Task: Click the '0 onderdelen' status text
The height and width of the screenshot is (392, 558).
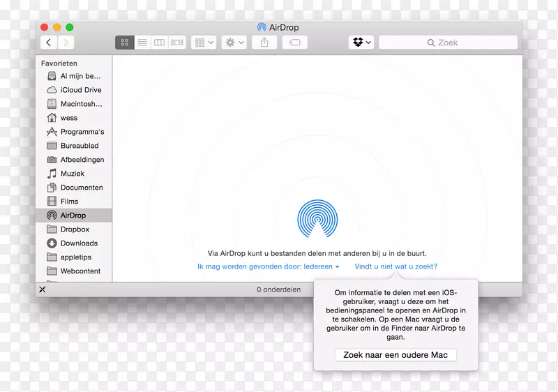Action: 278,289
